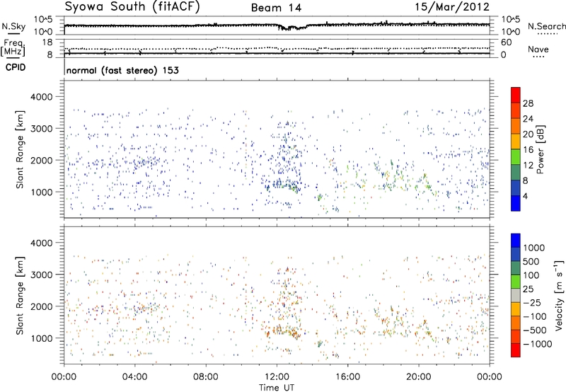Click the '2000' tick of the power panel
The width and height of the screenshot is (566, 392).
[41, 160]
